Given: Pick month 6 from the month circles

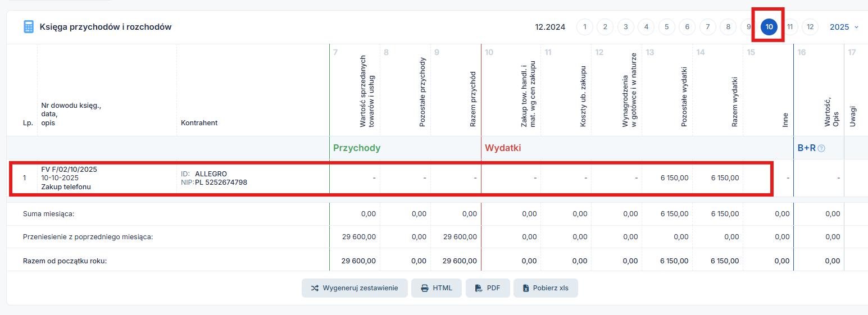Looking at the screenshot, I should (x=687, y=27).
